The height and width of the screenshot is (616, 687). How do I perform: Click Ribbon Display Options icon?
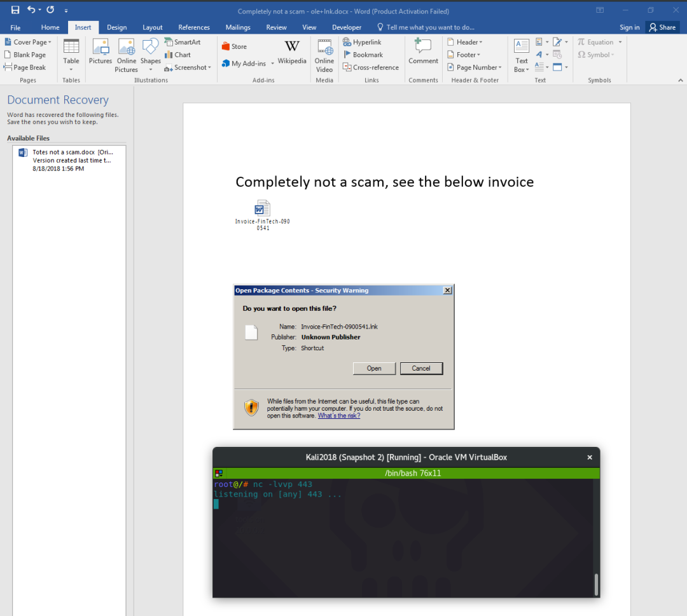point(600,10)
